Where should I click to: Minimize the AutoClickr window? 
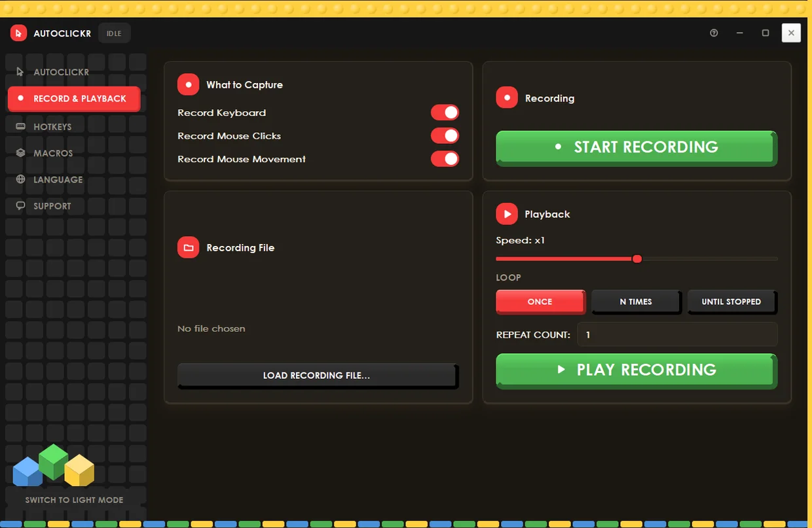[x=739, y=33]
